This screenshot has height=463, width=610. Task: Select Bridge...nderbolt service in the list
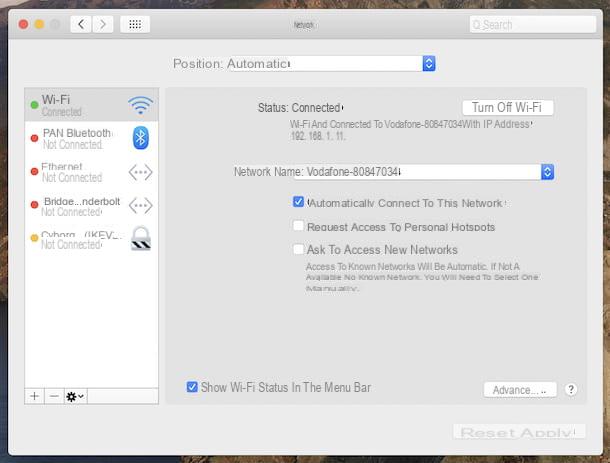coord(91,205)
